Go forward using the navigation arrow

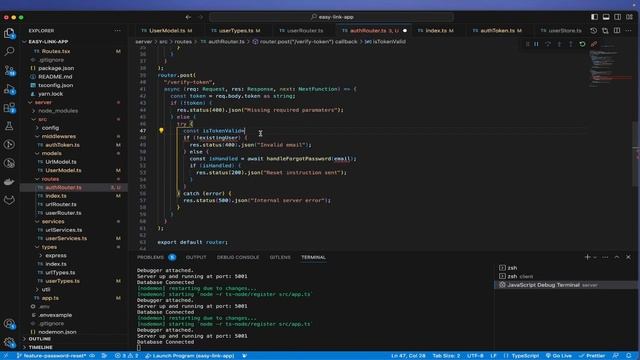200,17
